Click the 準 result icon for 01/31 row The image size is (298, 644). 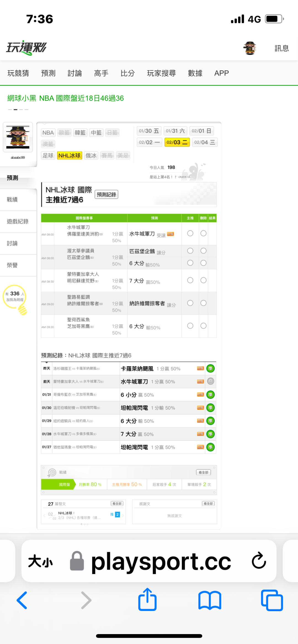pyautogui.click(x=211, y=395)
